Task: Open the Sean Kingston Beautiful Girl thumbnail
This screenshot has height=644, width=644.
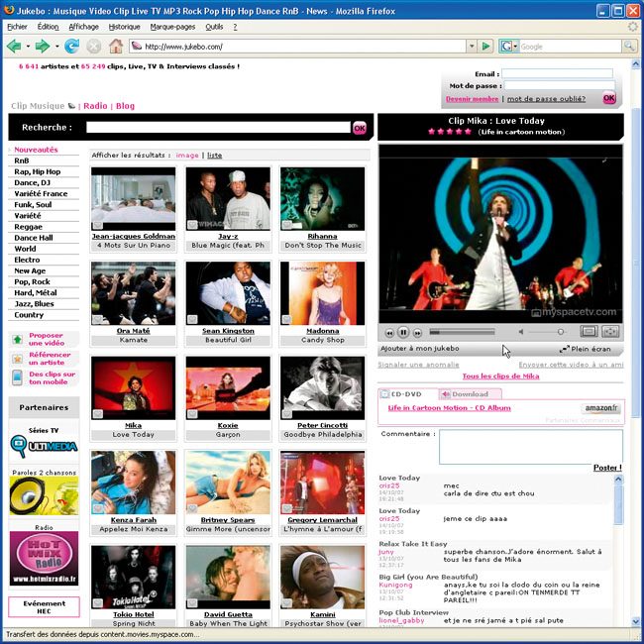Action: 228,293
